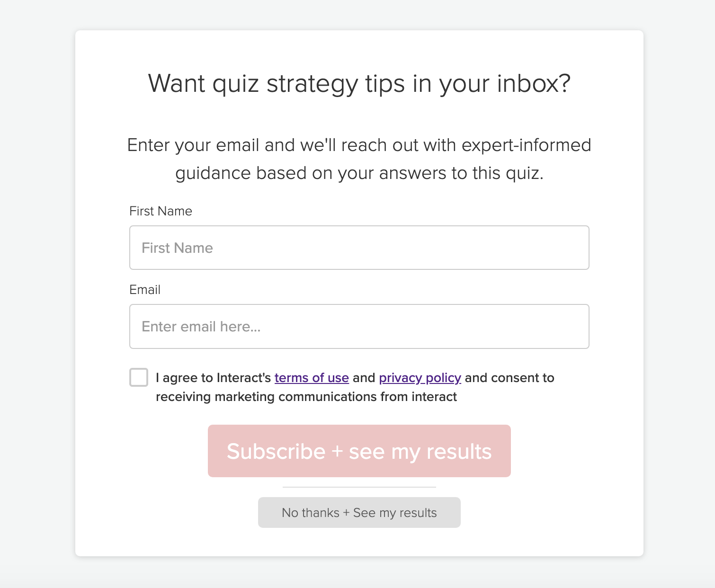The image size is (715, 588).
Task: Click the 'receiving marketing communications from interact' line
Action: 306,397
